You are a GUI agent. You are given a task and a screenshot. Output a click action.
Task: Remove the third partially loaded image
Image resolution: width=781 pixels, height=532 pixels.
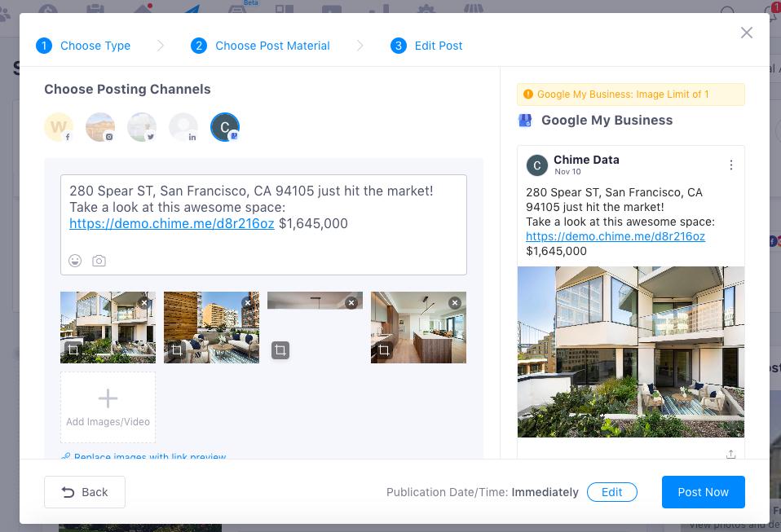point(351,302)
